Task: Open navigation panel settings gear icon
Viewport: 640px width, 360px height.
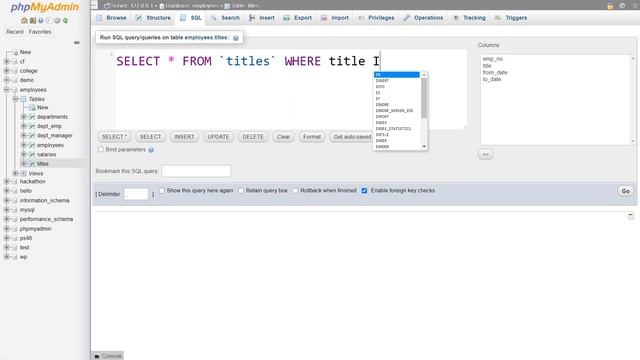Action: (x=57, y=20)
